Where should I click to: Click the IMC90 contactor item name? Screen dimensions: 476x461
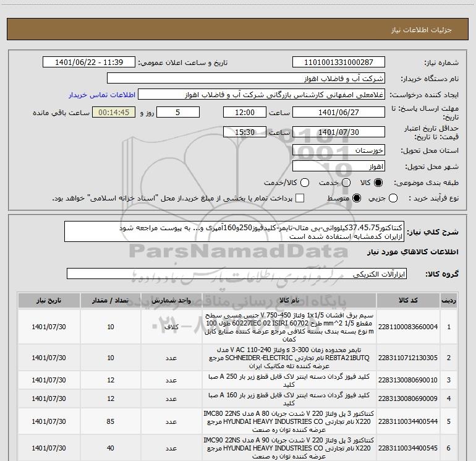pos(289,448)
